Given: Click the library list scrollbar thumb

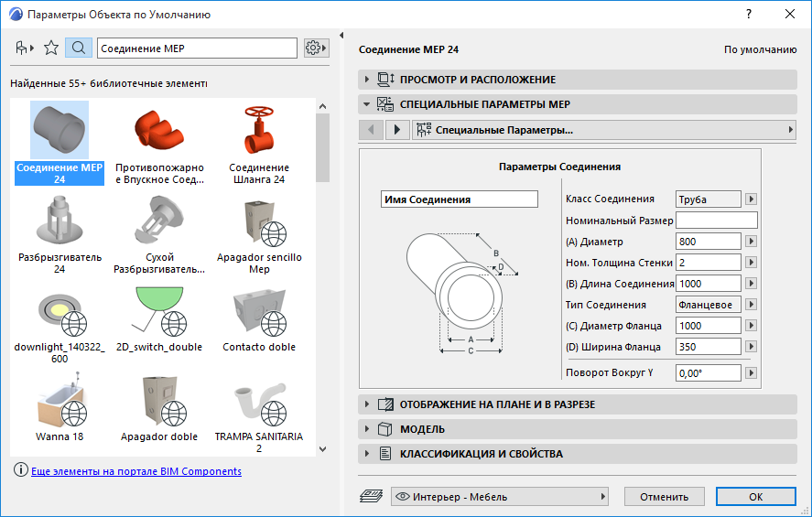Looking at the screenshot, I should click(322, 147).
